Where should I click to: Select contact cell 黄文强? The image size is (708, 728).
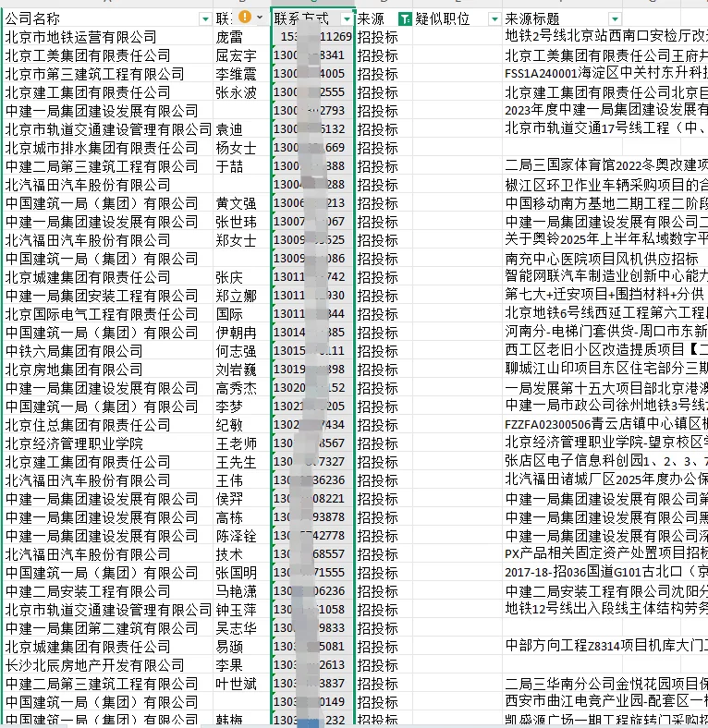[241, 203]
